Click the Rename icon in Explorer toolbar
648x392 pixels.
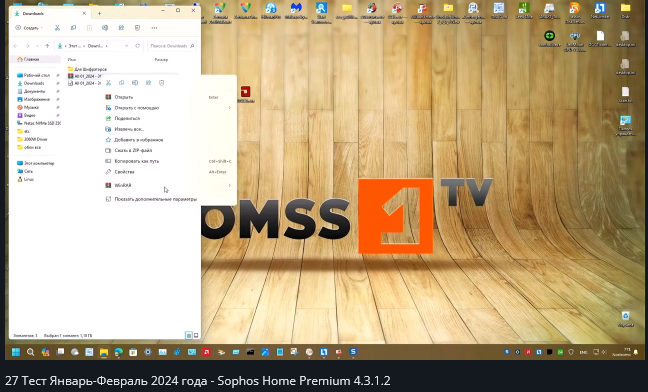pyautogui.click(x=105, y=28)
